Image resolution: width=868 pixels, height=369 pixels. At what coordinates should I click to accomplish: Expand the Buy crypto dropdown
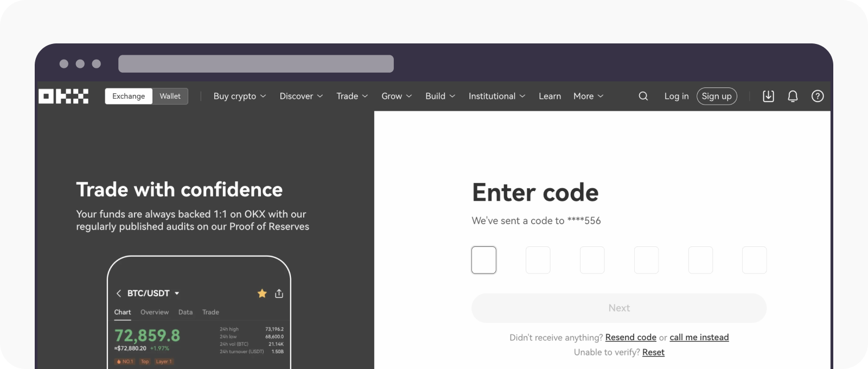point(239,96)
